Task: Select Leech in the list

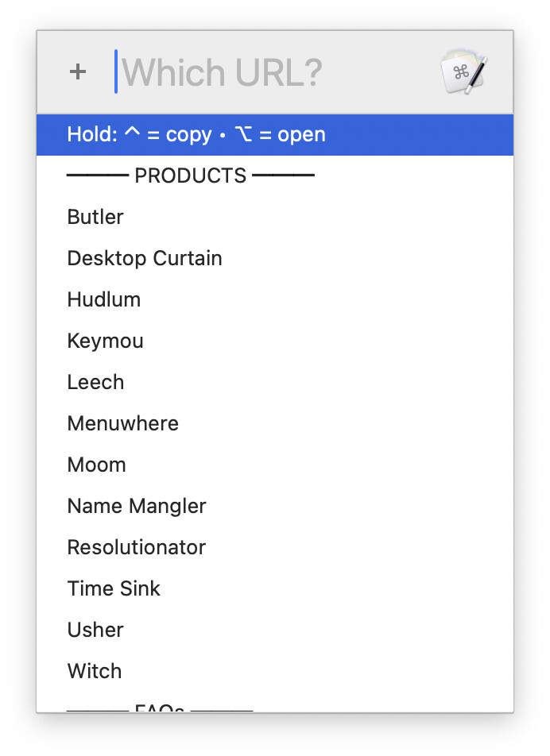Action: point(96,382)
